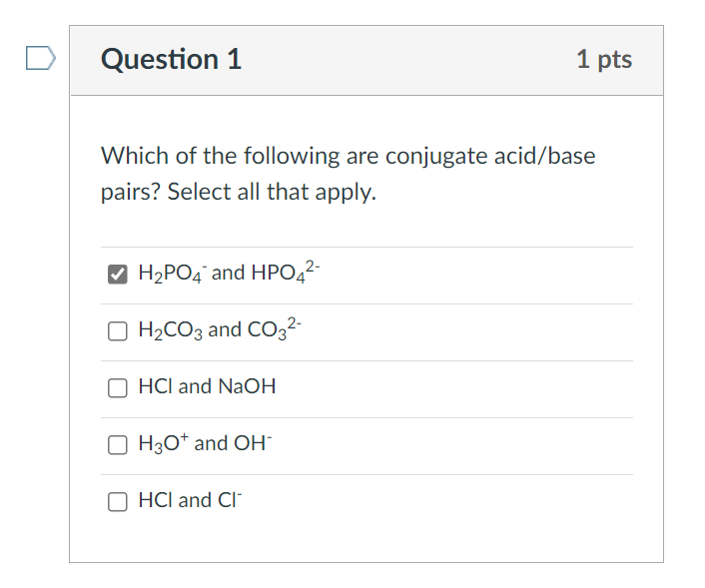Viewport: 705px width, 588px height.
Task: Click the conjugate acid/base question prompt text
Action: 348,157
